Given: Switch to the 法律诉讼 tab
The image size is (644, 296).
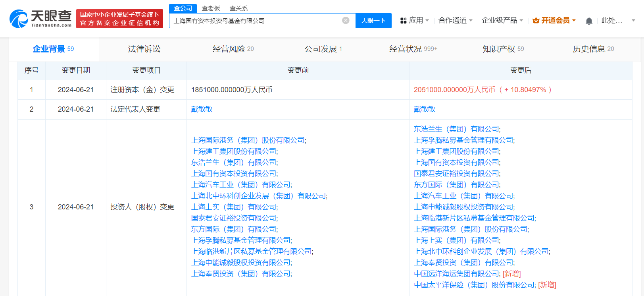Looking at the screenshot, I should tap(144, 49).
